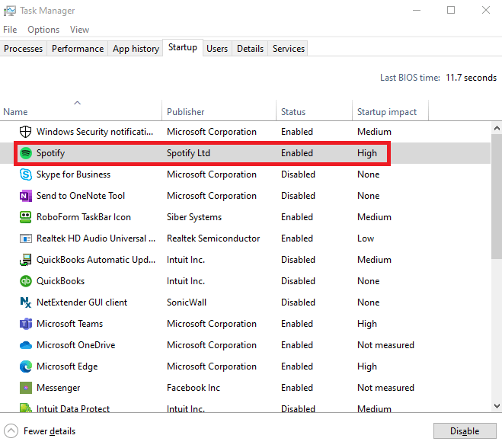The height and width of the screenshot is (448, 502).
Task: Switch to the App history tab
Action: (x=136, y=49)
